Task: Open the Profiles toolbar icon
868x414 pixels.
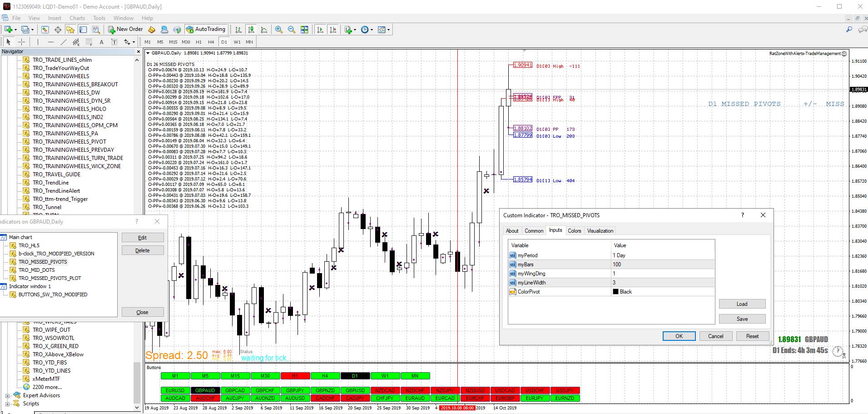Action: pyautogui.click(x=25, y=30)
